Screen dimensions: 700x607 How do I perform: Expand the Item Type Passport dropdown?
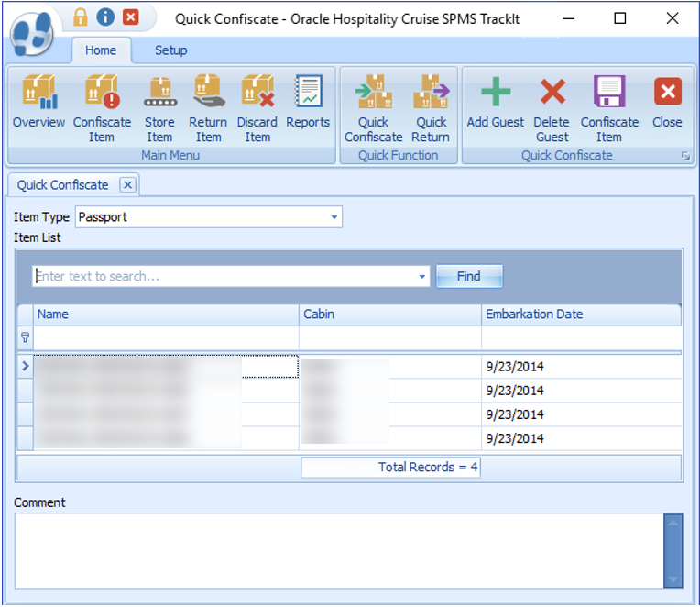[x=334, y=217]
